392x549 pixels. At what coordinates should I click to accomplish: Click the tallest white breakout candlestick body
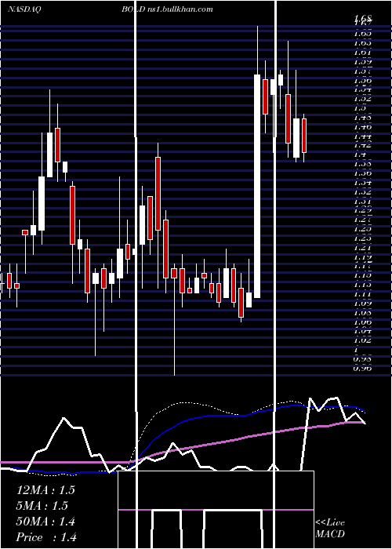coord(257,186)
